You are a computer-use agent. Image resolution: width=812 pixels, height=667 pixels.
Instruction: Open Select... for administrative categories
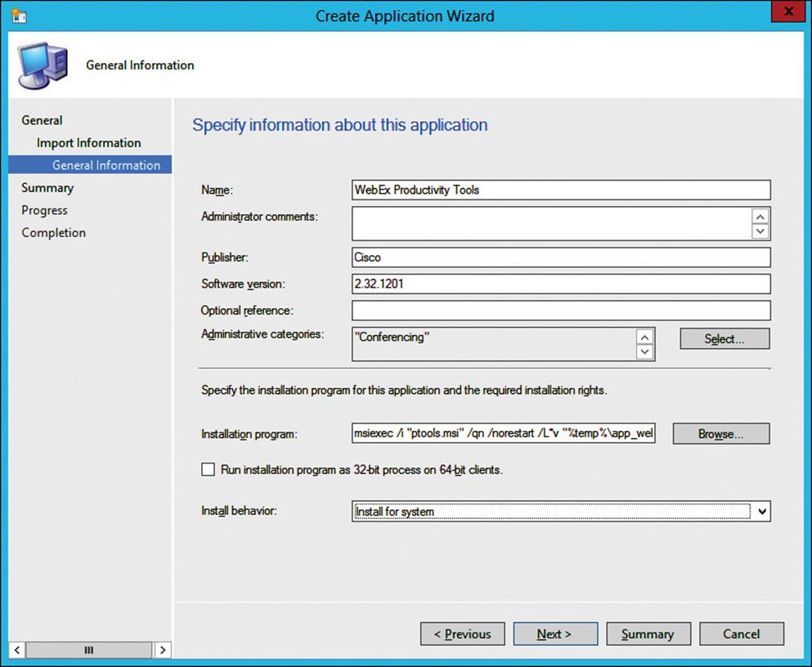[725, 339]
